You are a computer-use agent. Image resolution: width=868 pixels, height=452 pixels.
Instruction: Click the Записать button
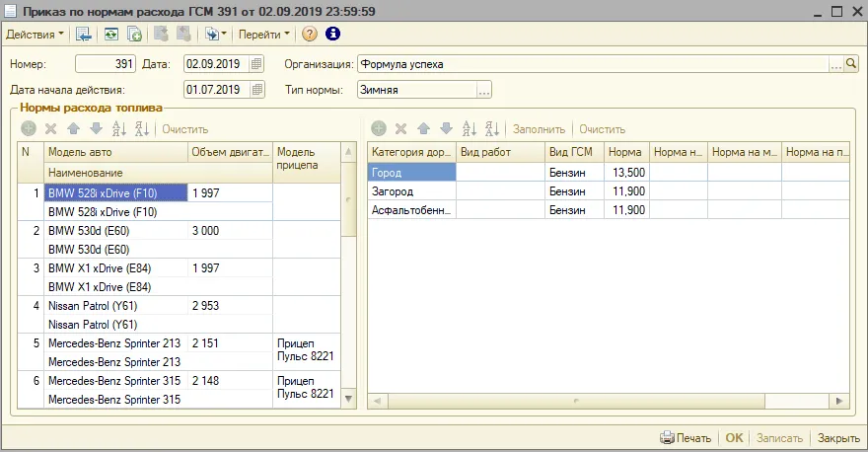point(779,437)
